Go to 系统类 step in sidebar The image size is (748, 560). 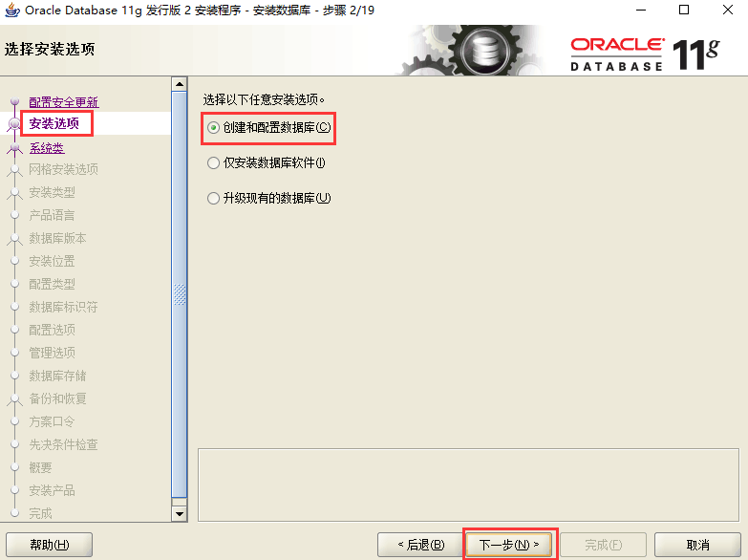[x=47, y=148]
